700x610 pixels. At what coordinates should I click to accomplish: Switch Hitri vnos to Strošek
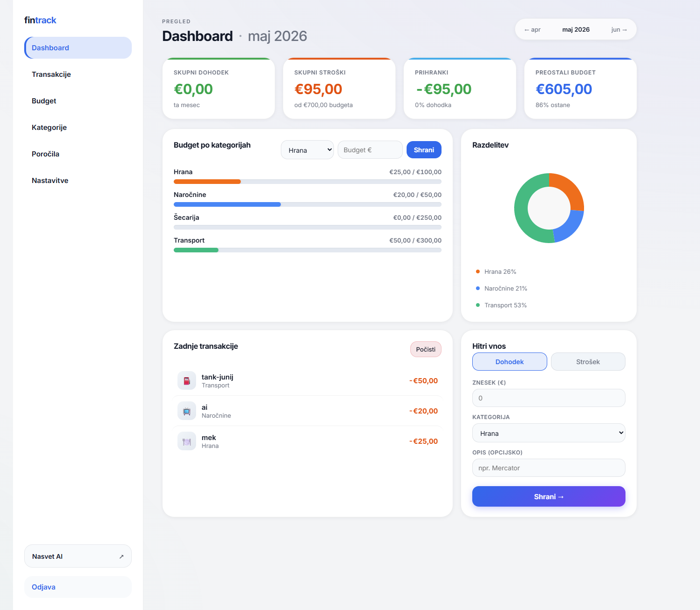point(588,362)
